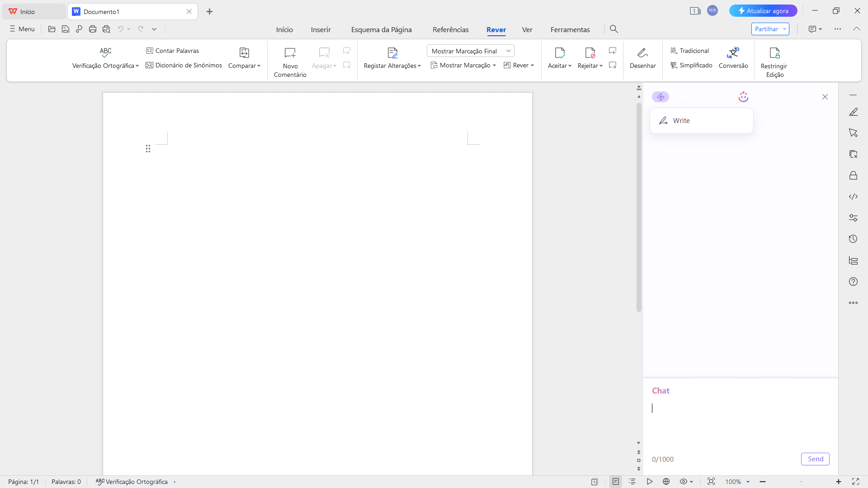Image resolution: width=868 pixels, height=488 pixels.
Task: Toggle the web layout view in status bar
Action: [x=666, y=482]
